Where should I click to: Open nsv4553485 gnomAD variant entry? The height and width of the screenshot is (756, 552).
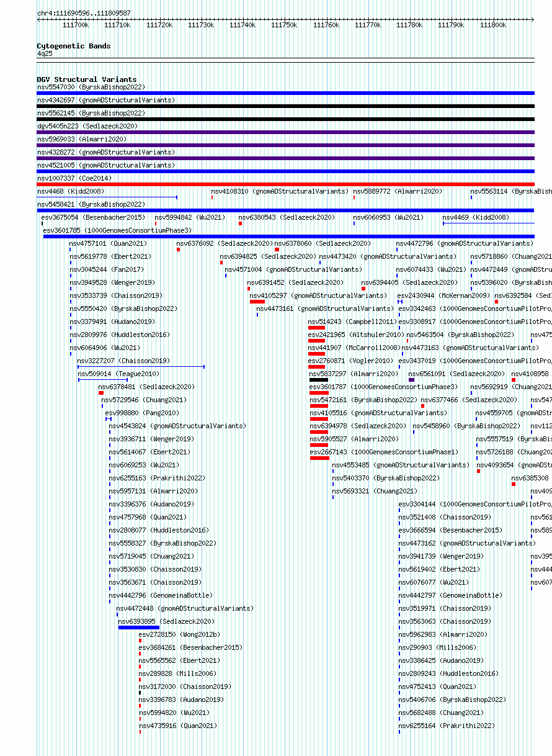point(401,465)
